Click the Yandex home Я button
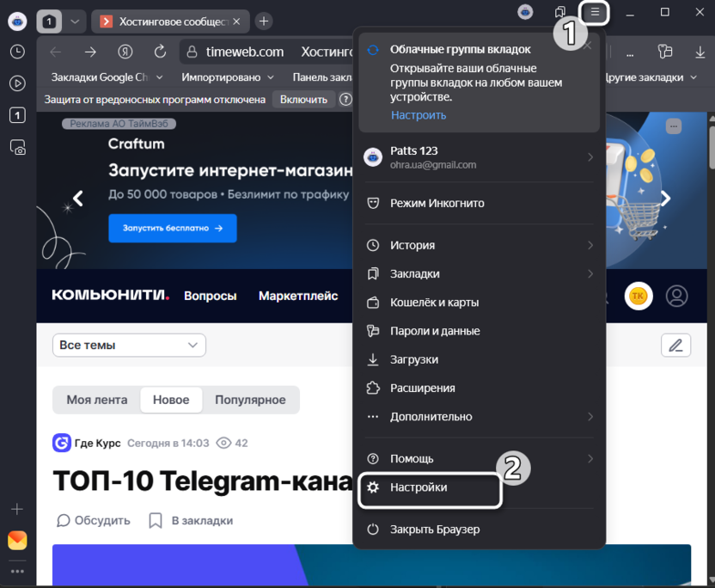Viewport: 715px width, 588px height. (x=125, y=52)
